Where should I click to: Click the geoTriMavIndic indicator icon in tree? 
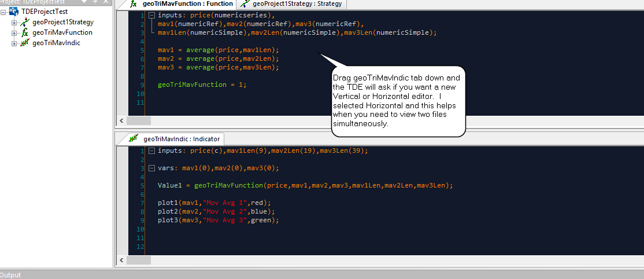24,43
